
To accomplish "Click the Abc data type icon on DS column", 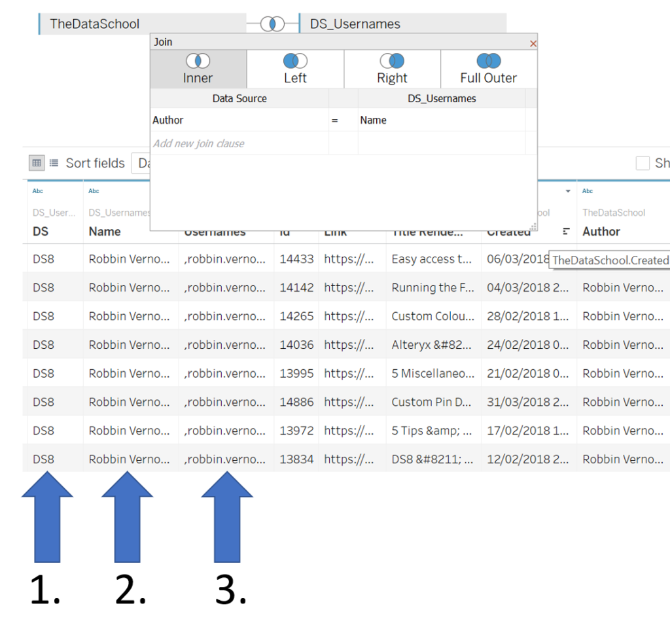I will 37,190.
